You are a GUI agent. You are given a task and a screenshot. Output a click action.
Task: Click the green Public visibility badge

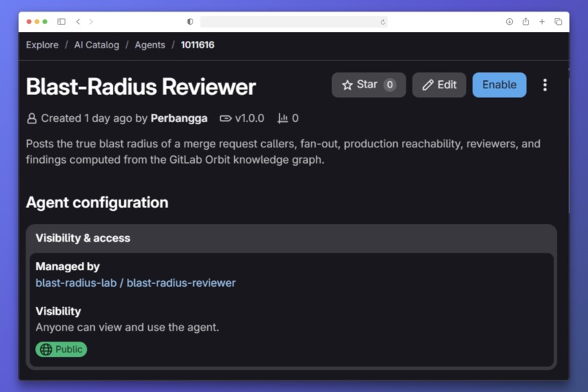coord(61,349)
